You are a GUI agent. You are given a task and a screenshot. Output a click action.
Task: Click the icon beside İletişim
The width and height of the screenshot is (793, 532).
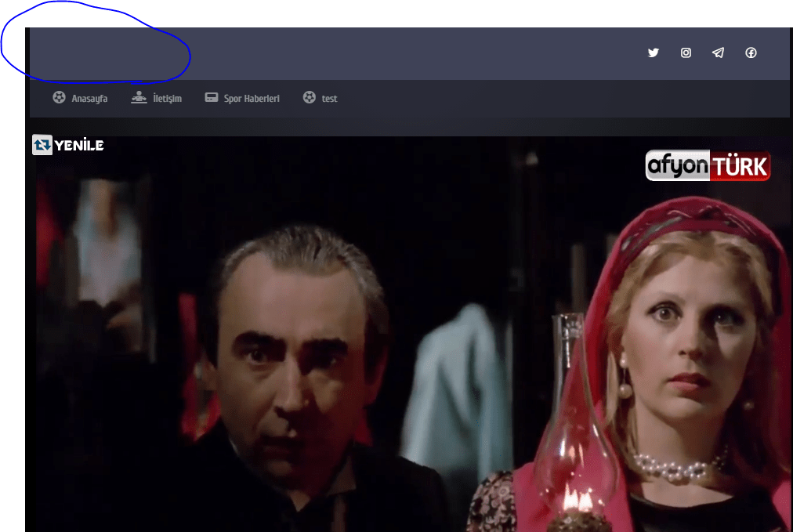(139, 97)
